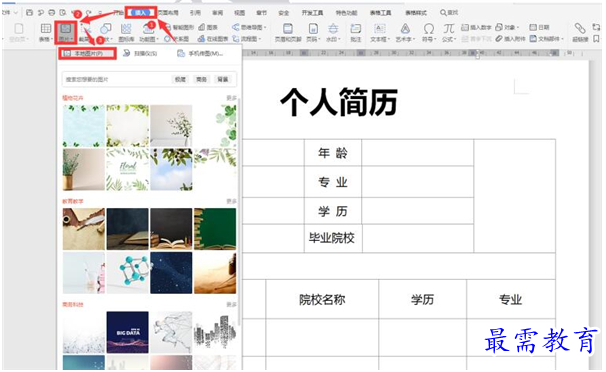
Task: Click the 院校名称 header cell
Action: click(322, 299)
